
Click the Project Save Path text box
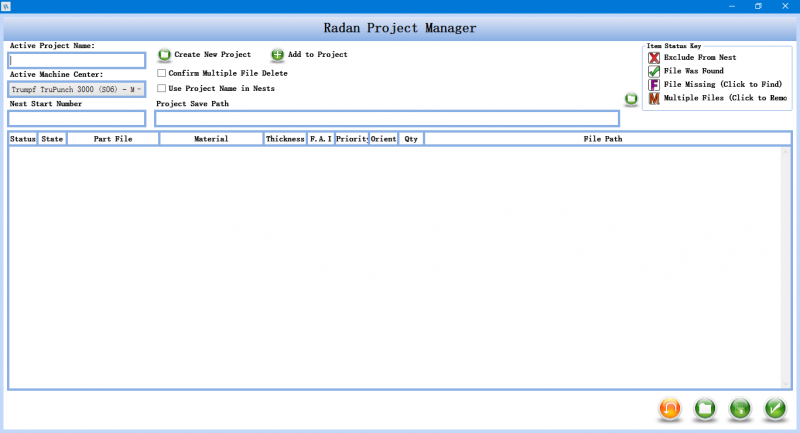[386, 118]
